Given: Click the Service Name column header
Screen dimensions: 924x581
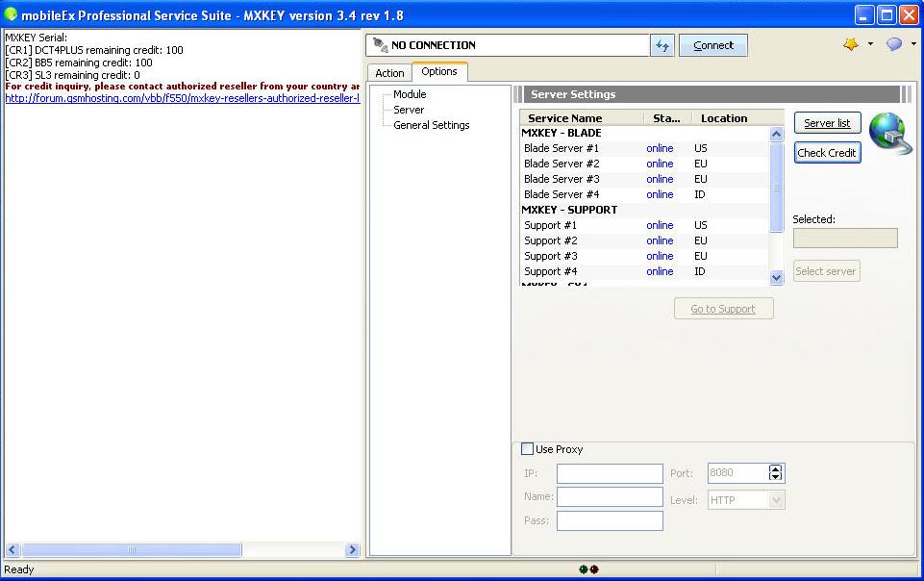Looking at the screenshot, I should (x=582, y=118).
